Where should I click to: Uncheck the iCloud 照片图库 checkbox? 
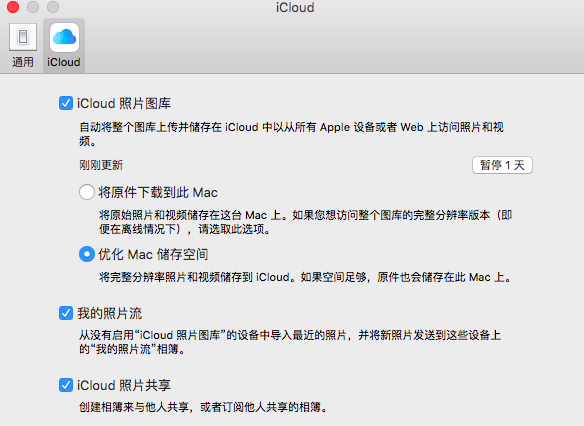pyautogui.click(x=66, y=103)
